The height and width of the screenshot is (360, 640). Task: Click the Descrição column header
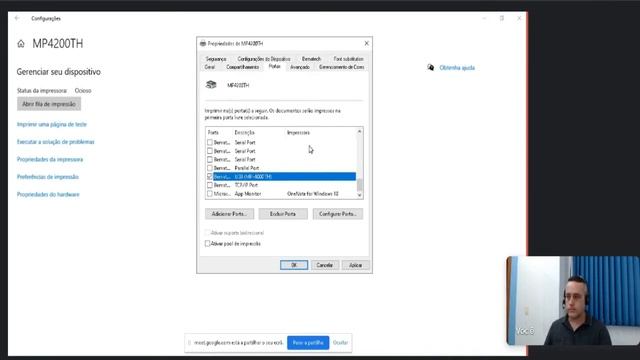click(244, 133)
